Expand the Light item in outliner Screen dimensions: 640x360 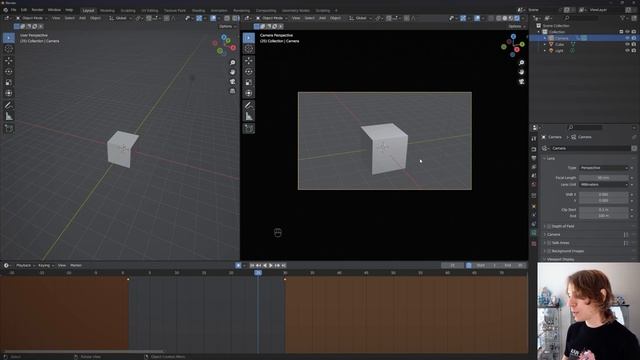tap(545, 50)
